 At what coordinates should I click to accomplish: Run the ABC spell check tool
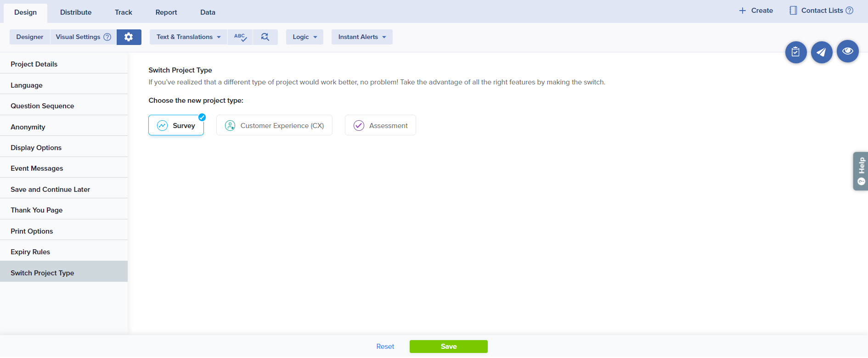(x=240, y=37)
